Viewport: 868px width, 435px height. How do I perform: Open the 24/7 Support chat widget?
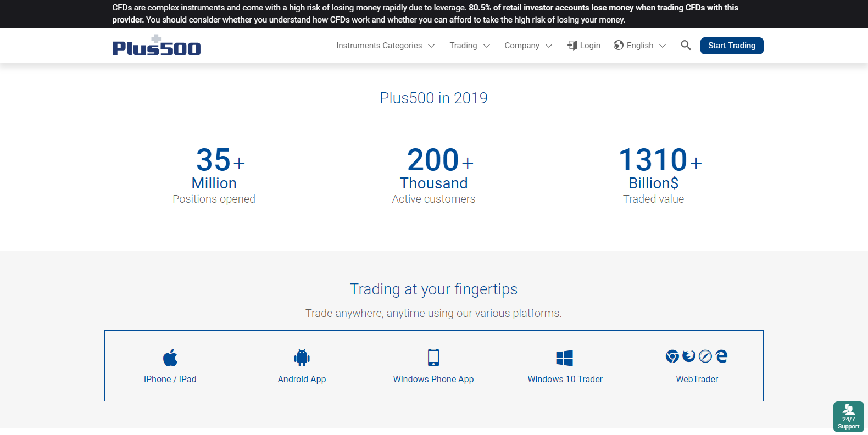click(x=848, y=417)
